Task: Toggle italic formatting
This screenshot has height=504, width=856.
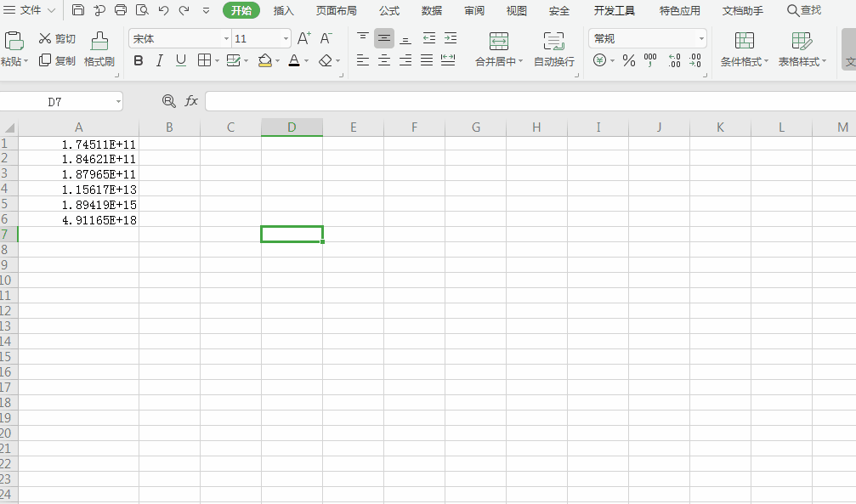Action: (x=160, y=60)
